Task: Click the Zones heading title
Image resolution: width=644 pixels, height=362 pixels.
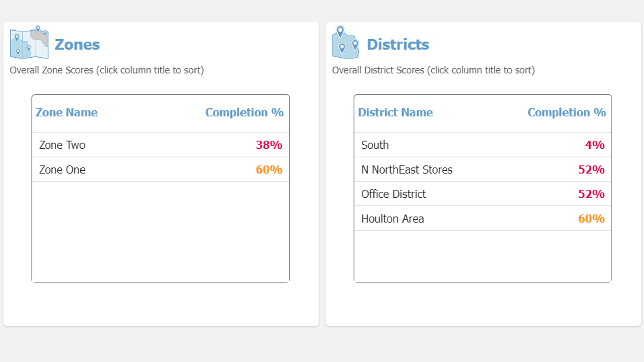Action: pyautogui.click(x=77, y=45)
